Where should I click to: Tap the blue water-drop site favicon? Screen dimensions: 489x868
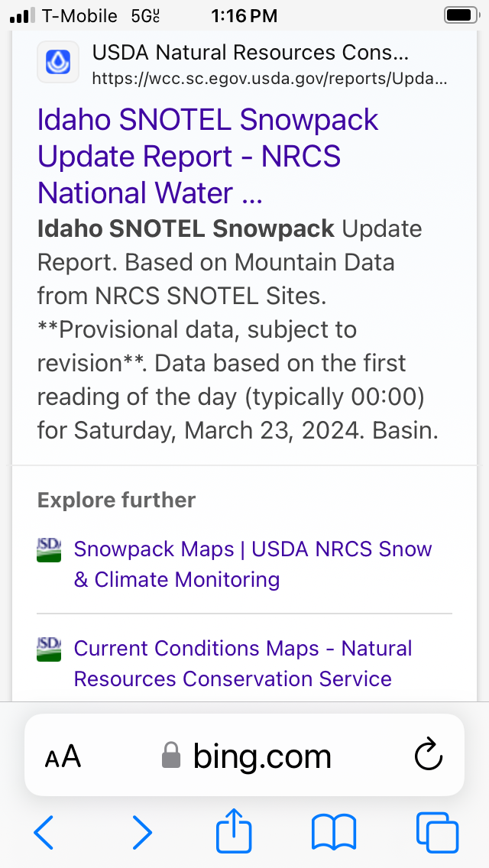pos(58,61)
